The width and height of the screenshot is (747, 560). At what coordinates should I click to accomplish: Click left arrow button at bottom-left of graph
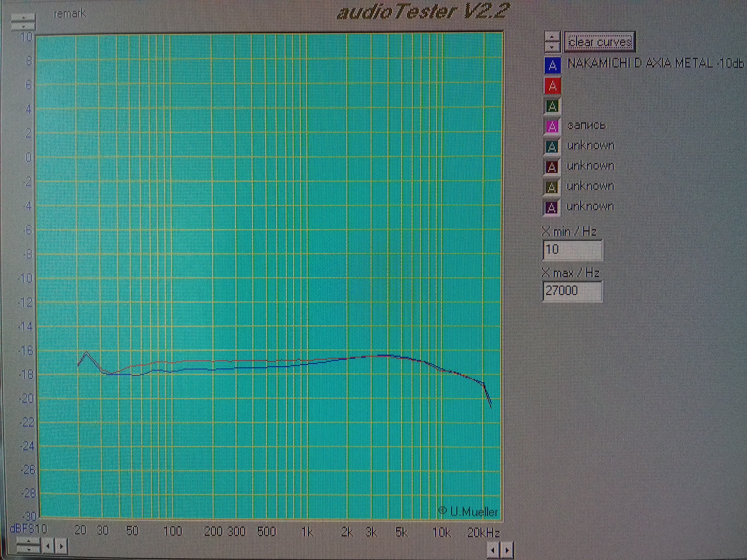point(48,546)
